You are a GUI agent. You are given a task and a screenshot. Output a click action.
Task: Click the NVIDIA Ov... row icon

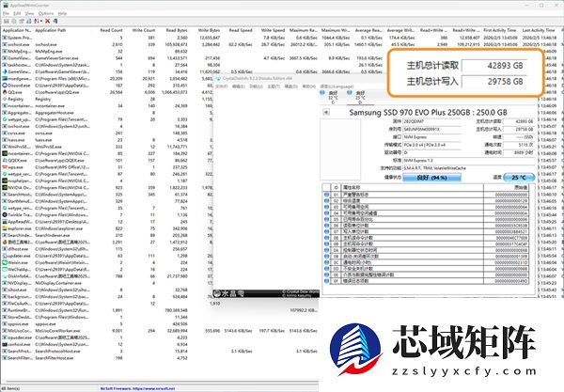[x=5, y=188]
